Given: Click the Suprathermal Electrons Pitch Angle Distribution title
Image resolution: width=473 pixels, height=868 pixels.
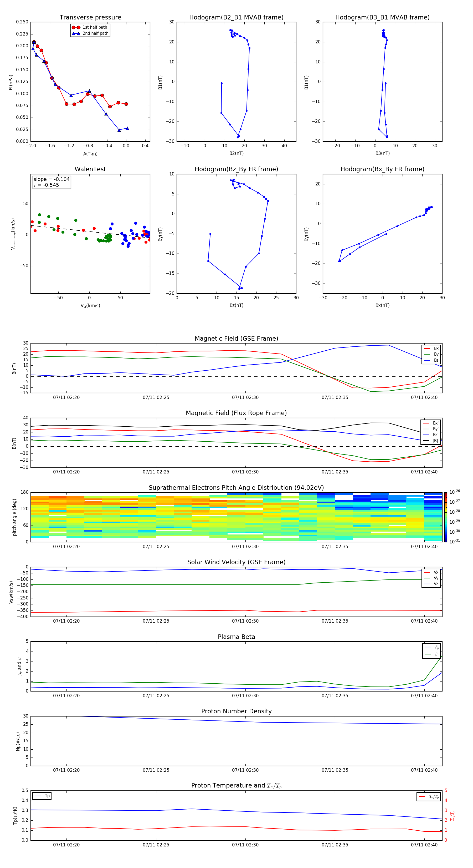Looking at the screenshot, I should (236, 488).
